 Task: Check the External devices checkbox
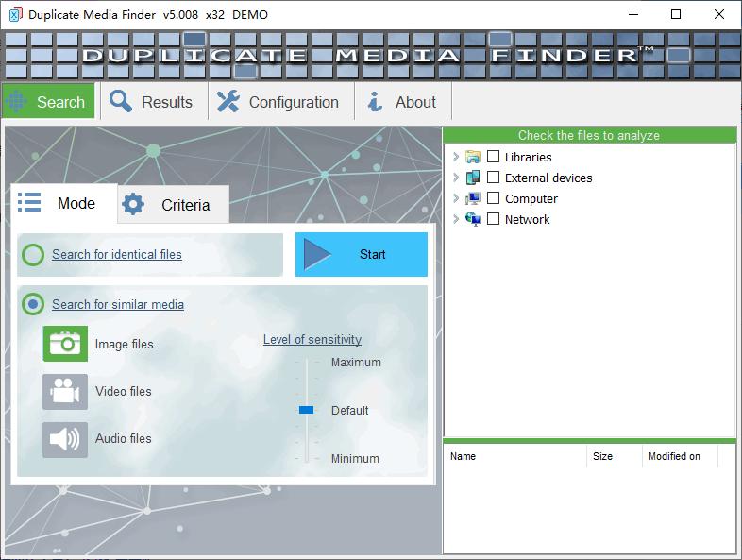coord(493,177)
